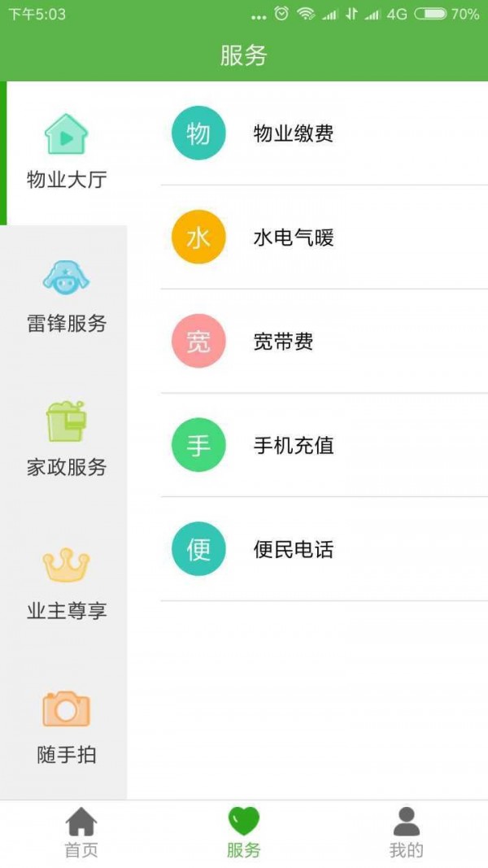
Task: Open the 便民电话 convenience phone list
Action: [293, 549]
